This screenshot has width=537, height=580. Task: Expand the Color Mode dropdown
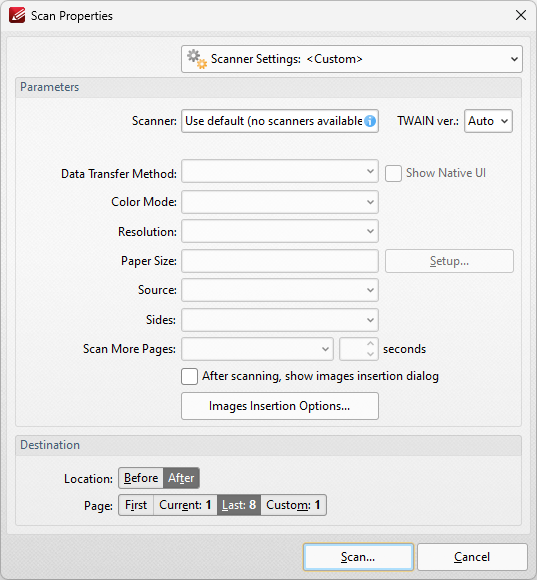(x=280, y=202)
